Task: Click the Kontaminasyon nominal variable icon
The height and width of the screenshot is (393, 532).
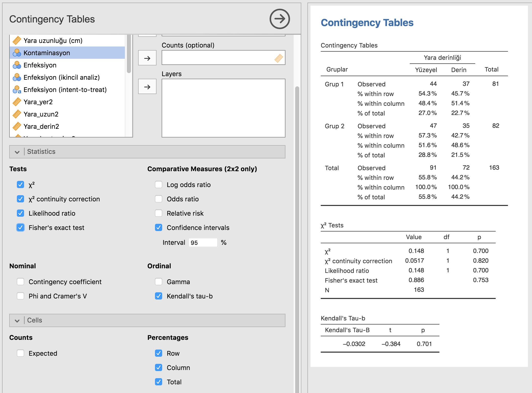Action: [17, 53]
